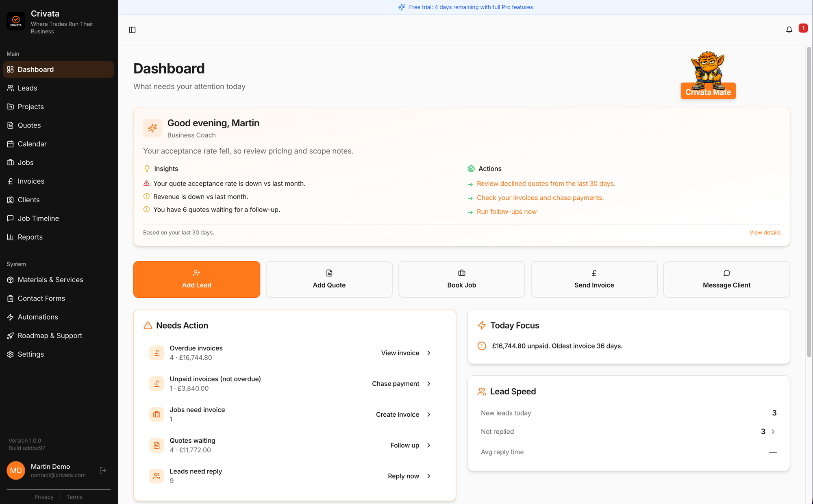This screenshot has height=504, width=813.
Task: Select the Invoices icon in the sidebar
Action: point(10,181)
